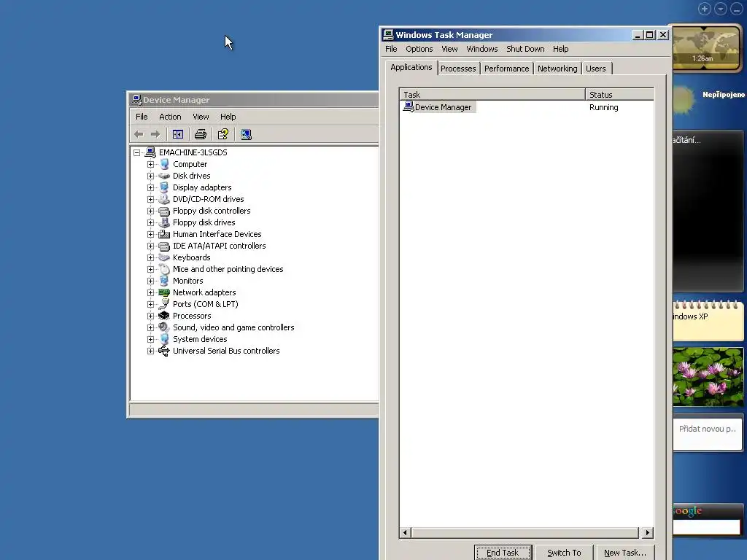
Task: Click Device Manager task icon in Task Manager
Action: 409,107
